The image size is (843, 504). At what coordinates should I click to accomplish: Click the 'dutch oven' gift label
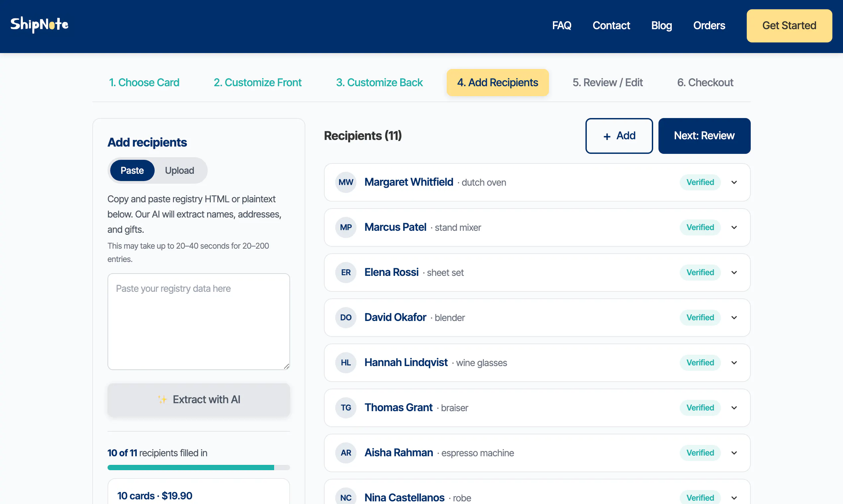point(484,182)
